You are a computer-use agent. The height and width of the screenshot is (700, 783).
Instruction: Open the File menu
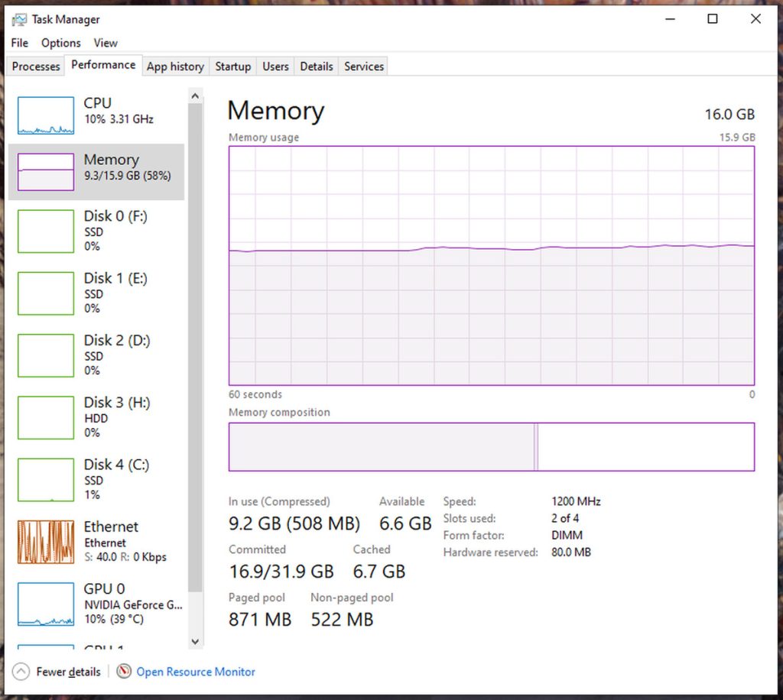pyautogui.click(x=19, y=43)
